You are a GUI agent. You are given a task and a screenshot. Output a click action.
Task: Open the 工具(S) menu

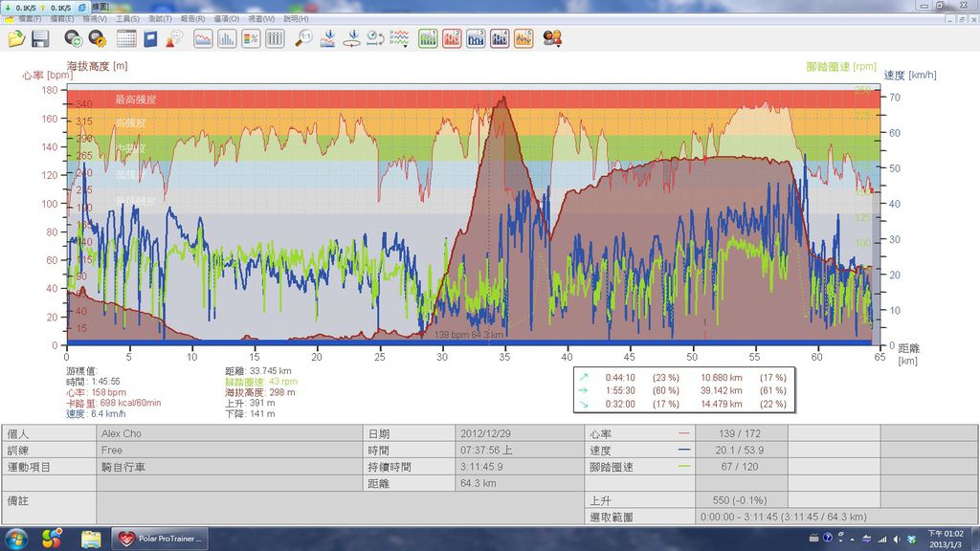pos(127,19)
